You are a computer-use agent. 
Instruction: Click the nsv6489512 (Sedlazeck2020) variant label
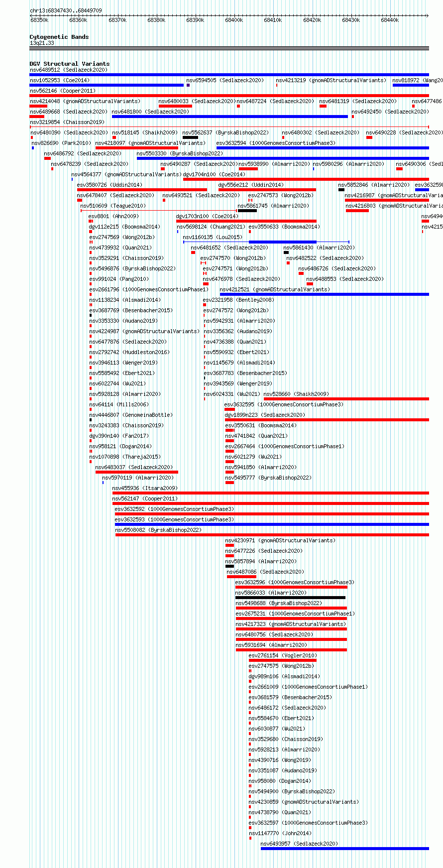click(69, 70)
